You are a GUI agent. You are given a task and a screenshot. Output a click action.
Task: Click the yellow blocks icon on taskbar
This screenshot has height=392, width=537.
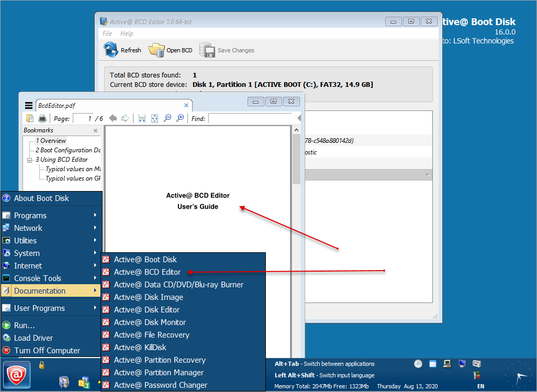84,382
